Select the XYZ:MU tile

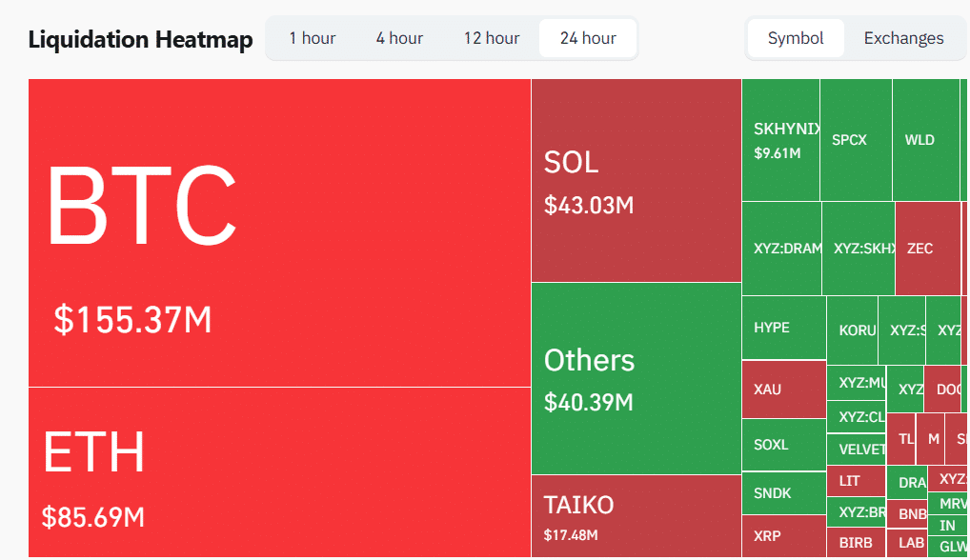(x=857, y=383)
